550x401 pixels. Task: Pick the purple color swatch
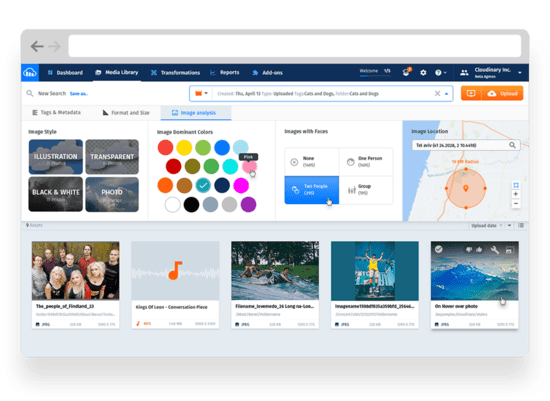pos(248,204)
